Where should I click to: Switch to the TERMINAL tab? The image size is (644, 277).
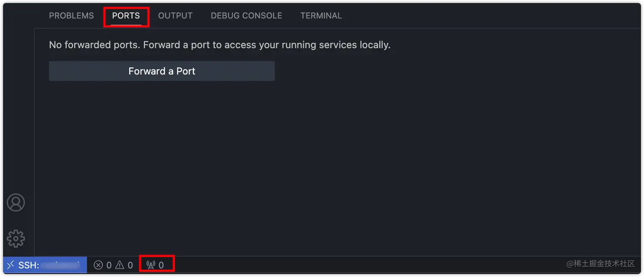[x=321, y=16]
